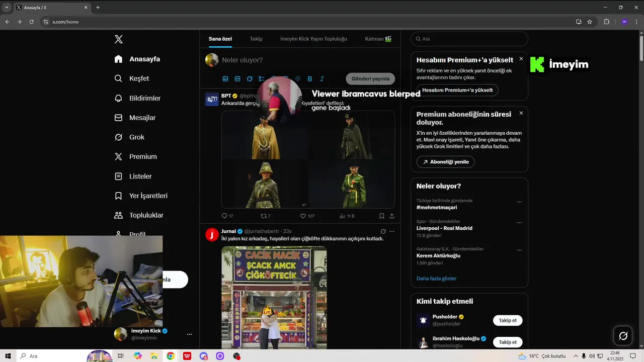Open options for #mehmetmaçari trend

[x=519, y=202]
